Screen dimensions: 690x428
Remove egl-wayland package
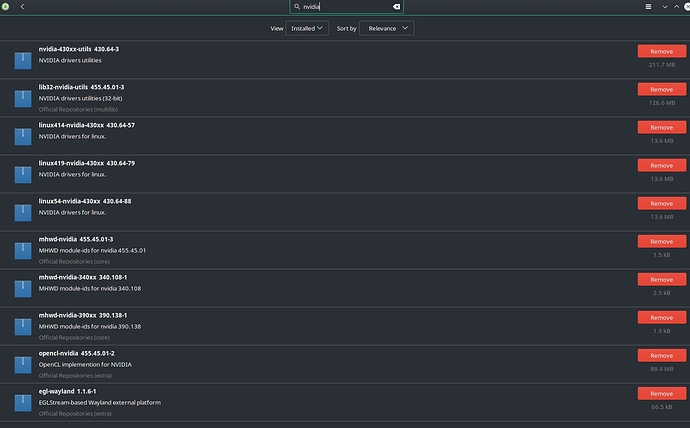(x=662, y=394)
